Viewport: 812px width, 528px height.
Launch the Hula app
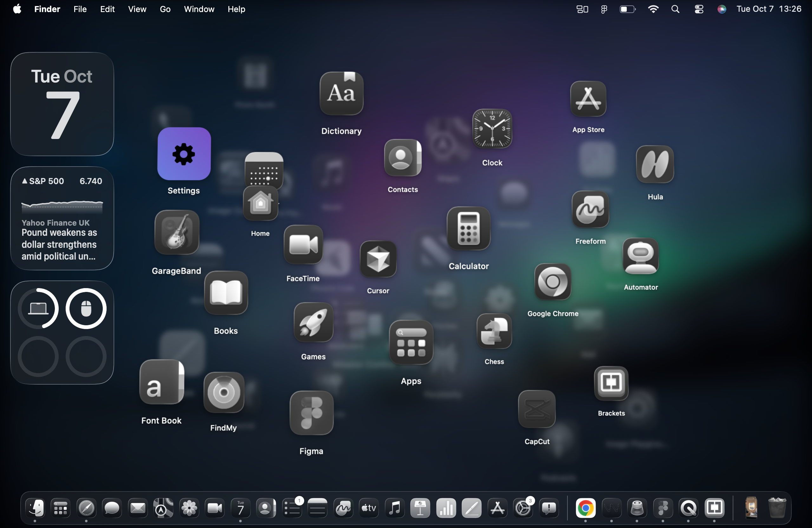[x=655, y=164]
